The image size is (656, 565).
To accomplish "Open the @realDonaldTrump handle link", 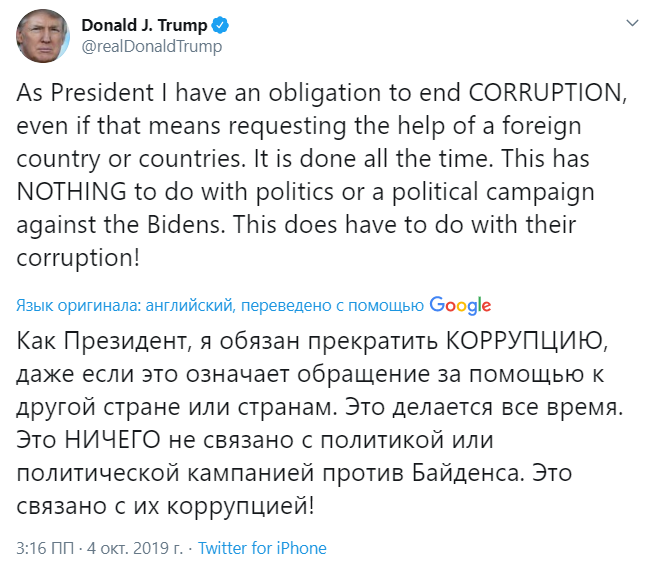I will (x=151, y=46).
